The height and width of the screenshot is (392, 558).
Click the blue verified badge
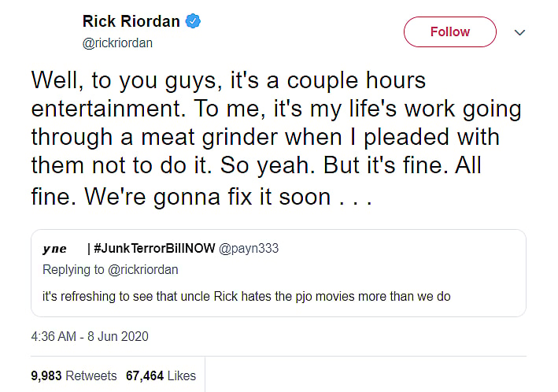coord(194,22)
